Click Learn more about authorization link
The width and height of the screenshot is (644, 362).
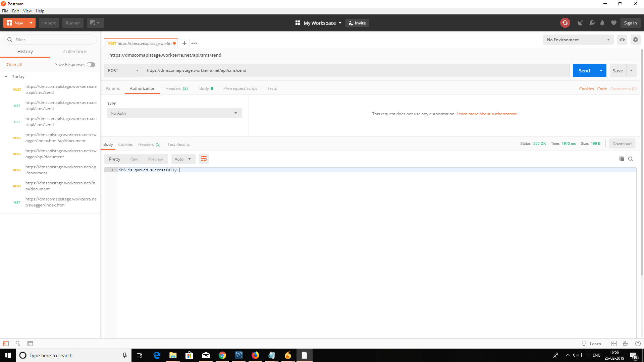click(x=486, y=114)
